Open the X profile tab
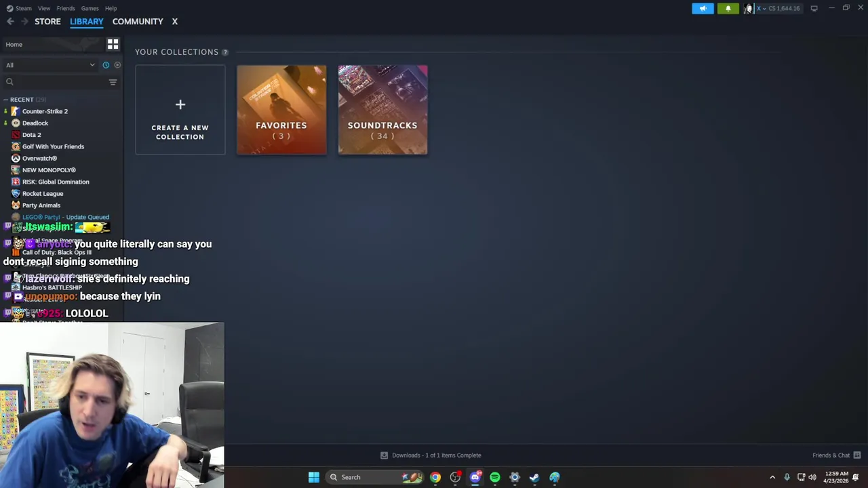The image size is (868, 488). coord(174,22)
